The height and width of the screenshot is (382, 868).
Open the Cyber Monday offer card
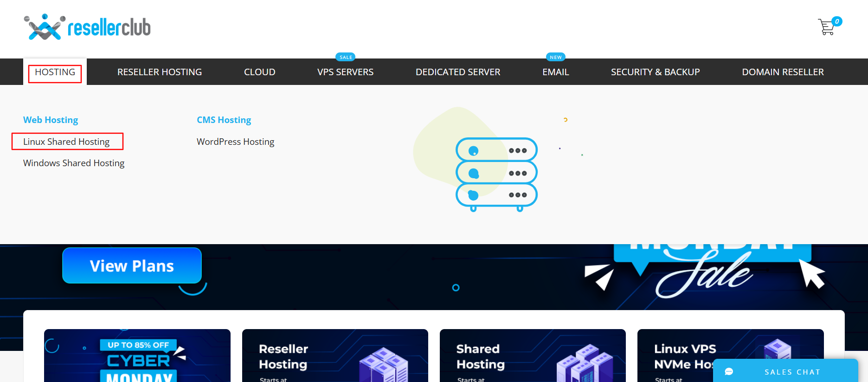(x=137, y=356)
